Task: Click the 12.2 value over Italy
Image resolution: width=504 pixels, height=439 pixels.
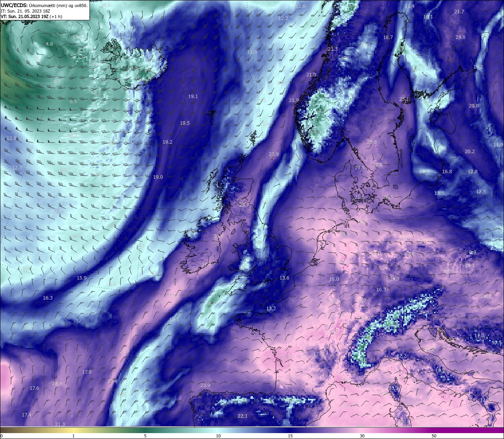Action: (401, 356)
